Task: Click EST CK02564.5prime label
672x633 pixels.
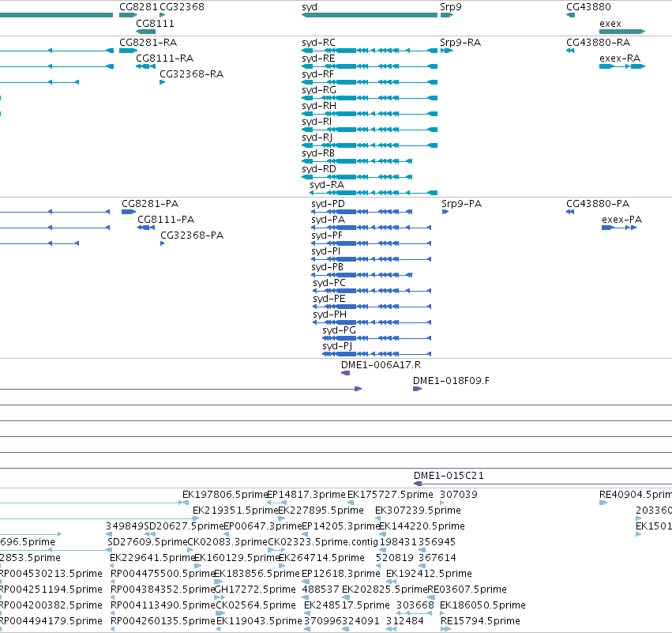Action: tap(256, 605)
